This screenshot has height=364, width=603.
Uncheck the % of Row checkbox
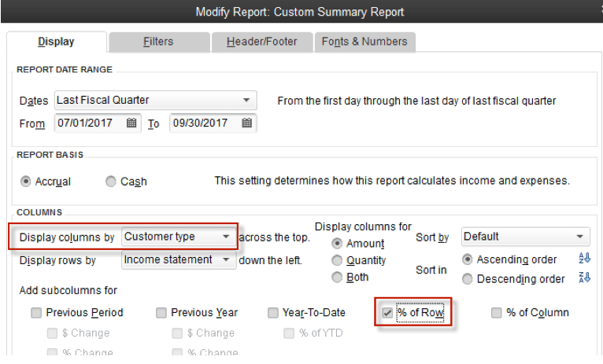coord(387,313)
